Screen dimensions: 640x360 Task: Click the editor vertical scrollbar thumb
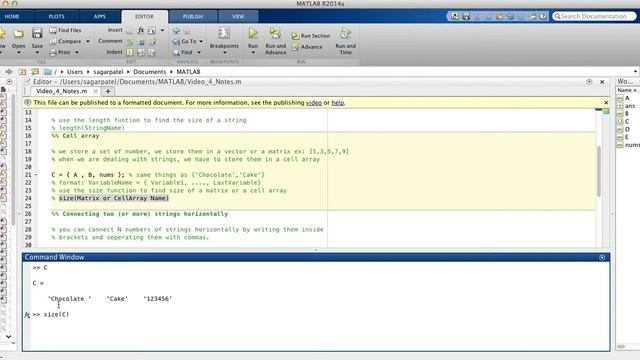tap(599, 171)
